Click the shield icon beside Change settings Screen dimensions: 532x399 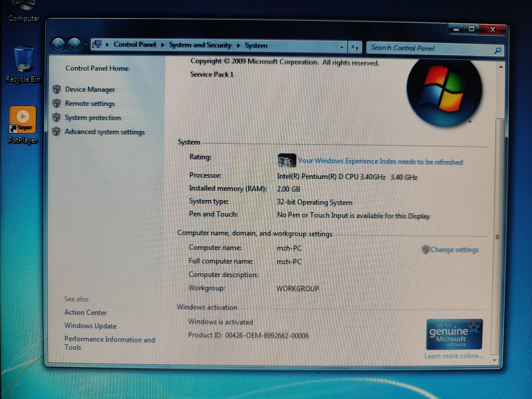(425, 249)
